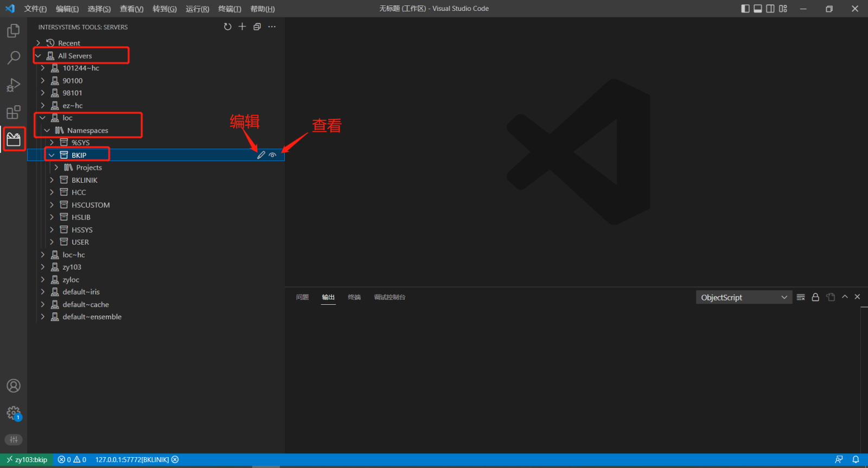Click the plus icon to add a server
Image resolution: width=868 pixels, height=468 pixels.
coord(242,27)
